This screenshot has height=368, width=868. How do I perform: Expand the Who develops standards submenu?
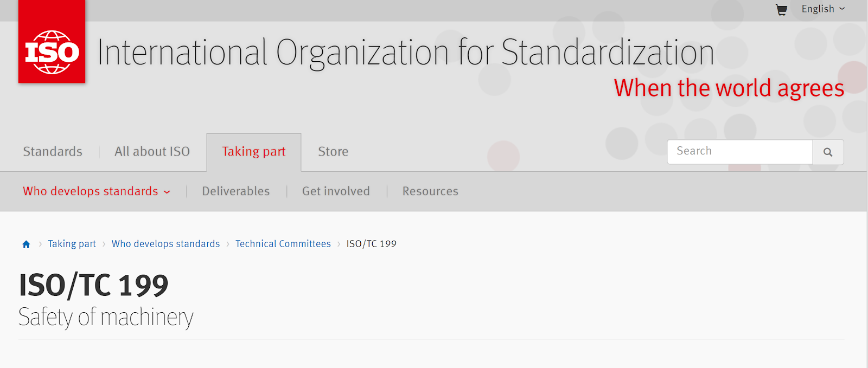97,191
